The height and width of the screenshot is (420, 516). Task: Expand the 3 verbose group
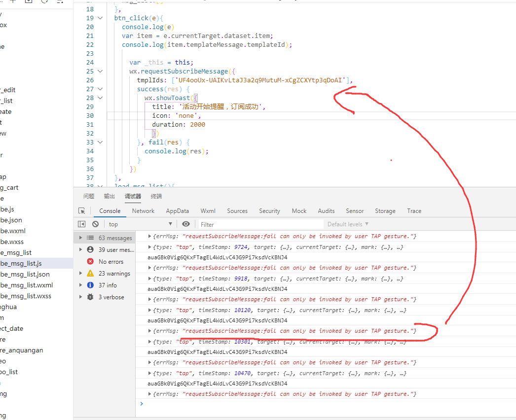(80, 297)
